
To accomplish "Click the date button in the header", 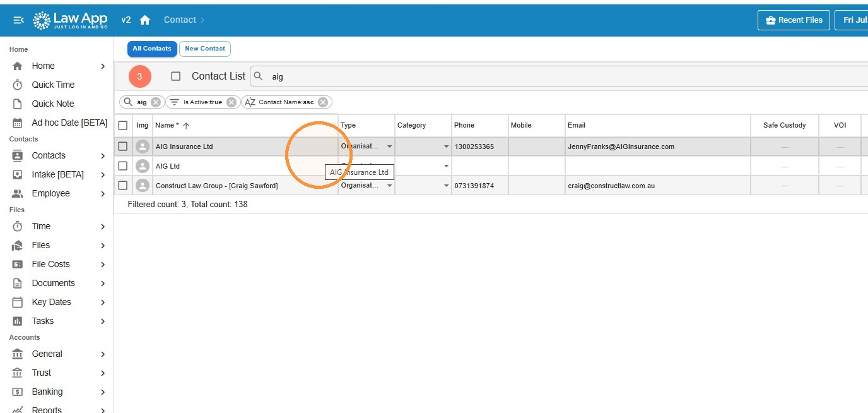I will (851, 20).
